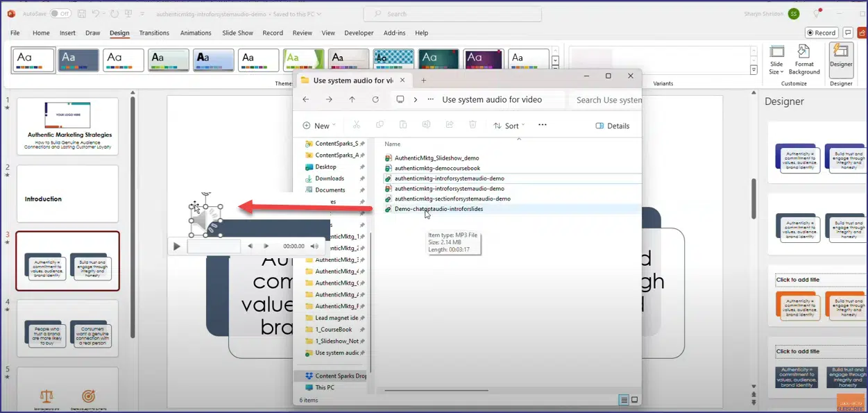
Task: Open the New dropdown in Explorer
Action: tap(319, 126)
